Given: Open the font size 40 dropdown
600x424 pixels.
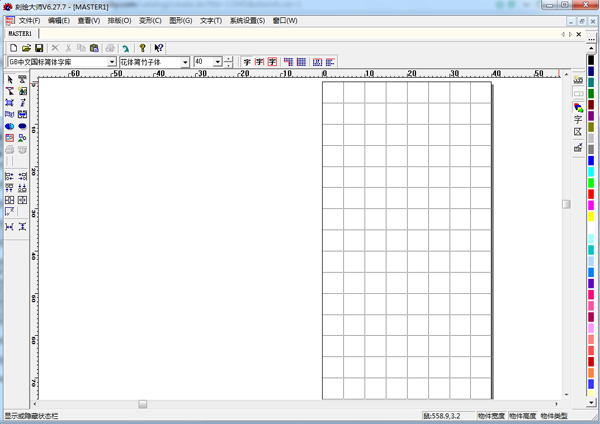Looking at the screenshot, I should click(x=217, y=62).
